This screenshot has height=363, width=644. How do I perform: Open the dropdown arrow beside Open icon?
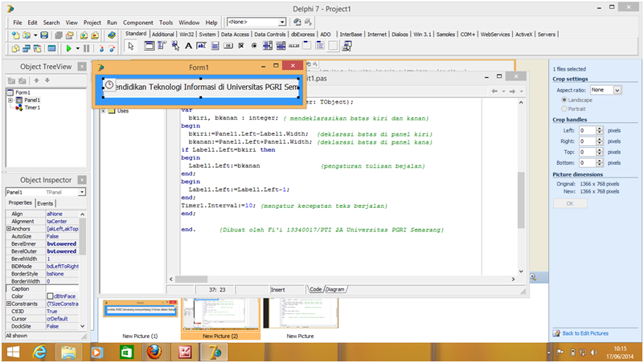35,35
